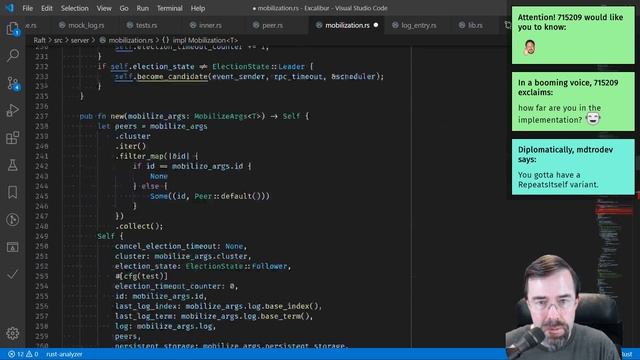Image resolution: width=640 pixels, height=360 pixels.
Task: Open the File menu
Action: click(28, 8)
